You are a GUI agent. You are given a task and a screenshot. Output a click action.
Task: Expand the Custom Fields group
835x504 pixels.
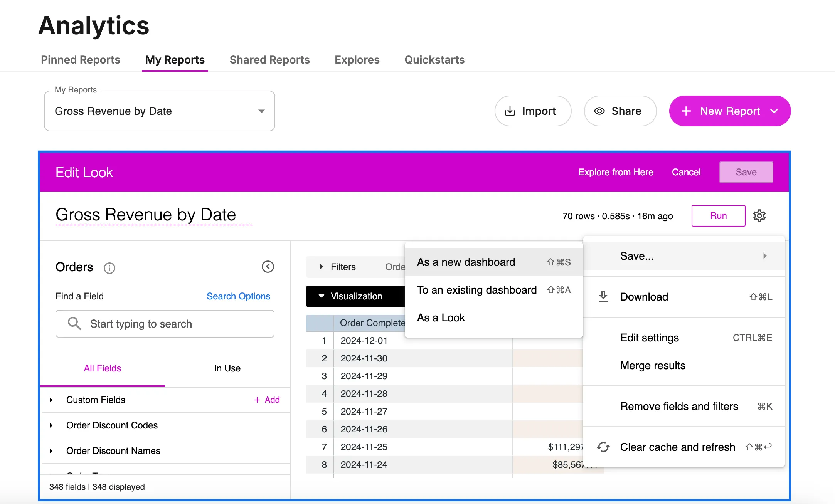[51, 400]
